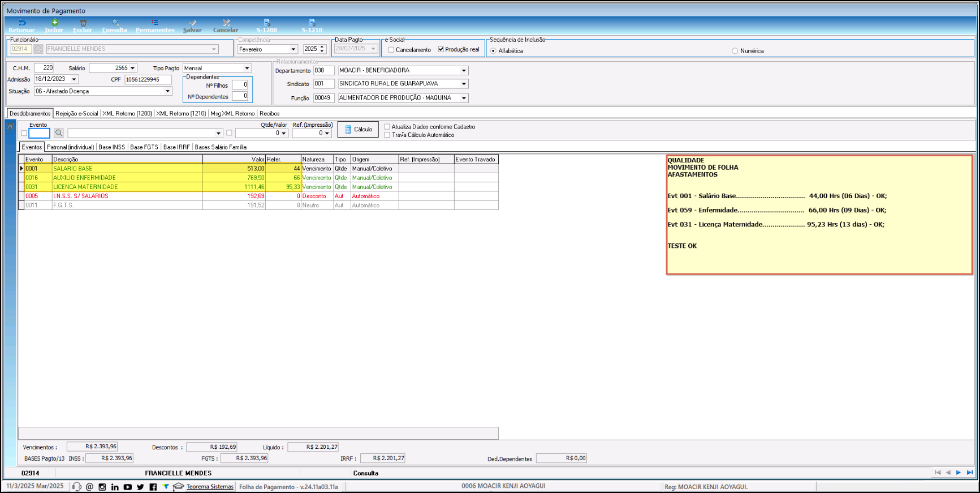Click the Descrição column header
The height and width of the screenshot is (493, 980).
tap(127, 160)
